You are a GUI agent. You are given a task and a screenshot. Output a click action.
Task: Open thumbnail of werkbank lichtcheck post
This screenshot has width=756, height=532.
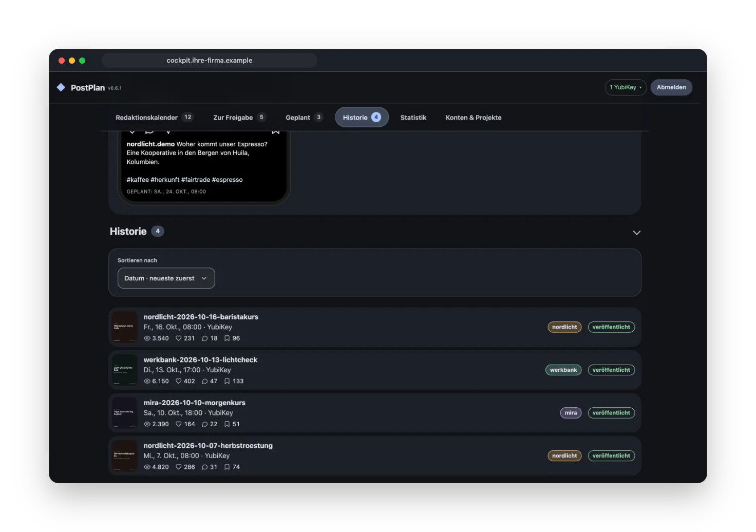click(124, 370)
